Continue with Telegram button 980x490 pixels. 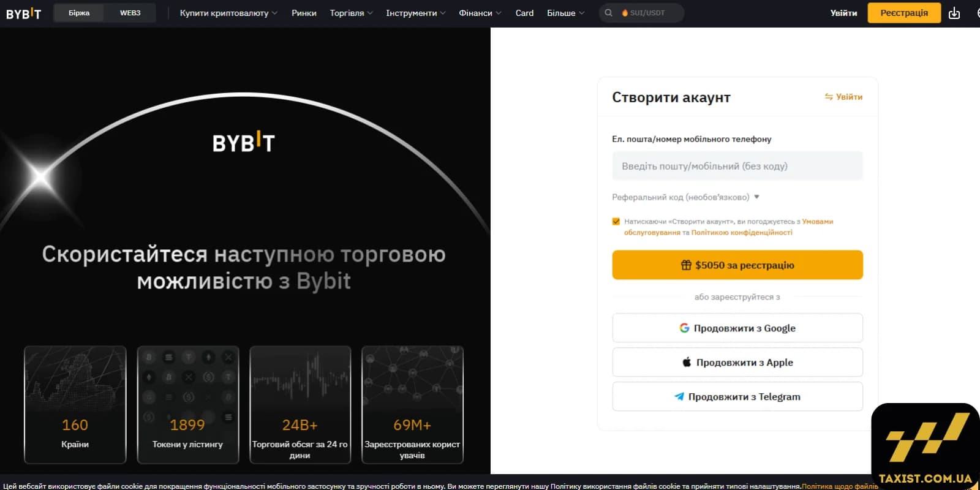click(x=737, y=397)
